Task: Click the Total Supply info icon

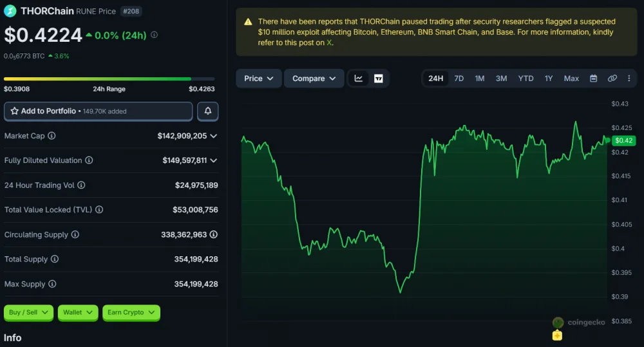Action: (54, 259)
